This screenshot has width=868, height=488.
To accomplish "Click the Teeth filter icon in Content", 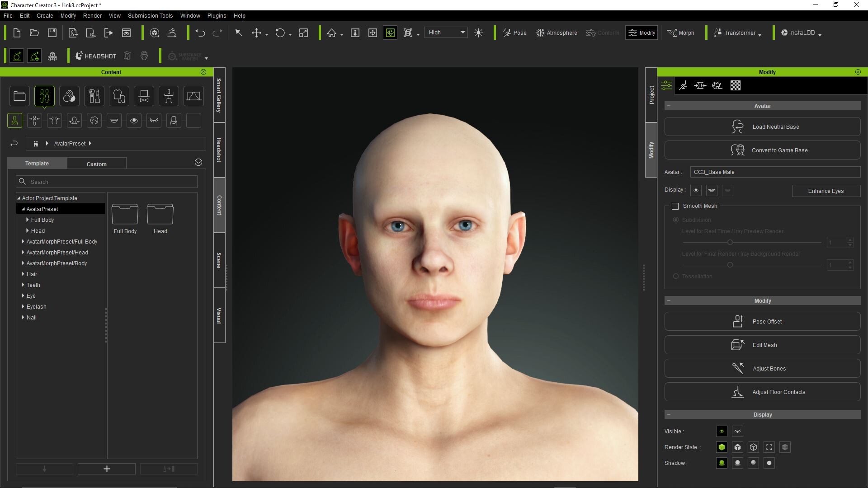I will coord(114,121).
